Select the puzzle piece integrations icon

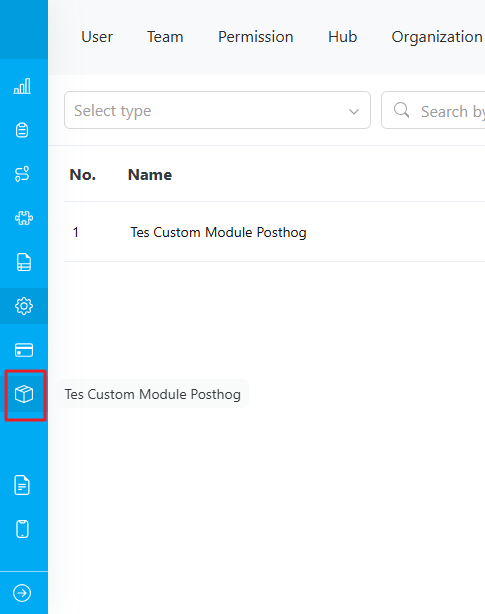pos(23,218)
